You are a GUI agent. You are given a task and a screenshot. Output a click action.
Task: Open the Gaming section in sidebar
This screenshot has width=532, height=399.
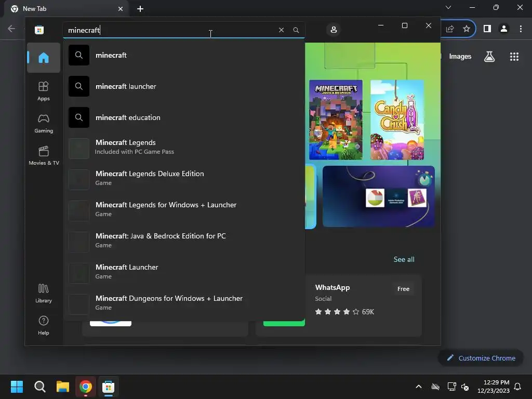point(44,124)
